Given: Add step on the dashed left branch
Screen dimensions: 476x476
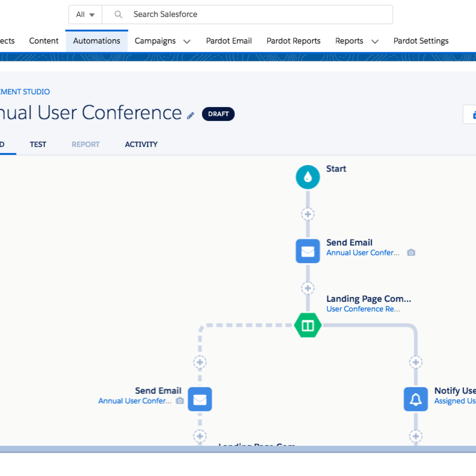Looking at the screenshot, I should (200, 362).
